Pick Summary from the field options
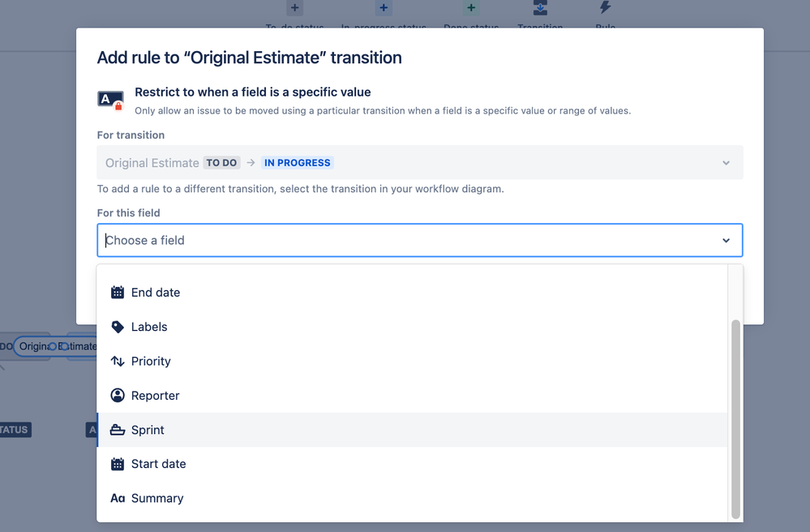The height and width of the screenshot is (532, 810). pos(412,499)
